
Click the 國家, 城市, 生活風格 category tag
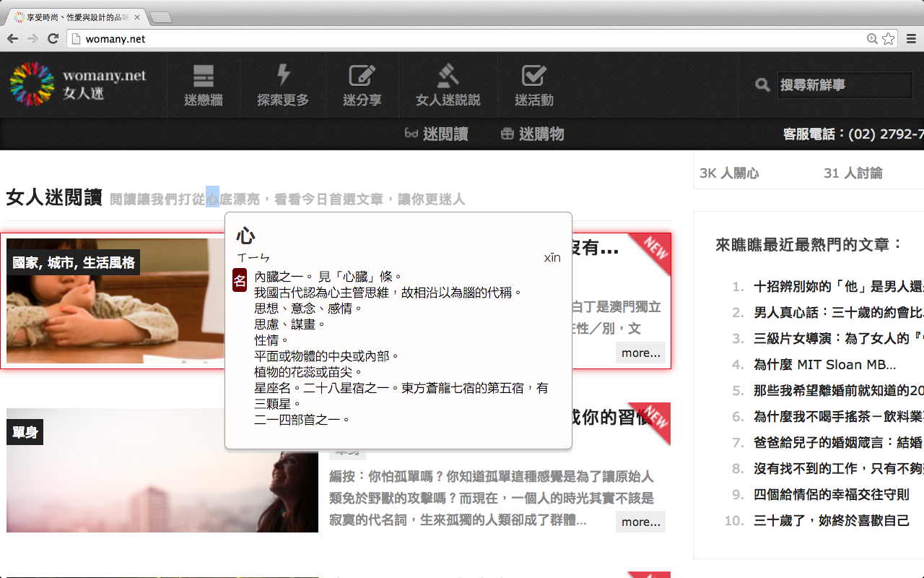pyautogui.click(x=74, y=262)
